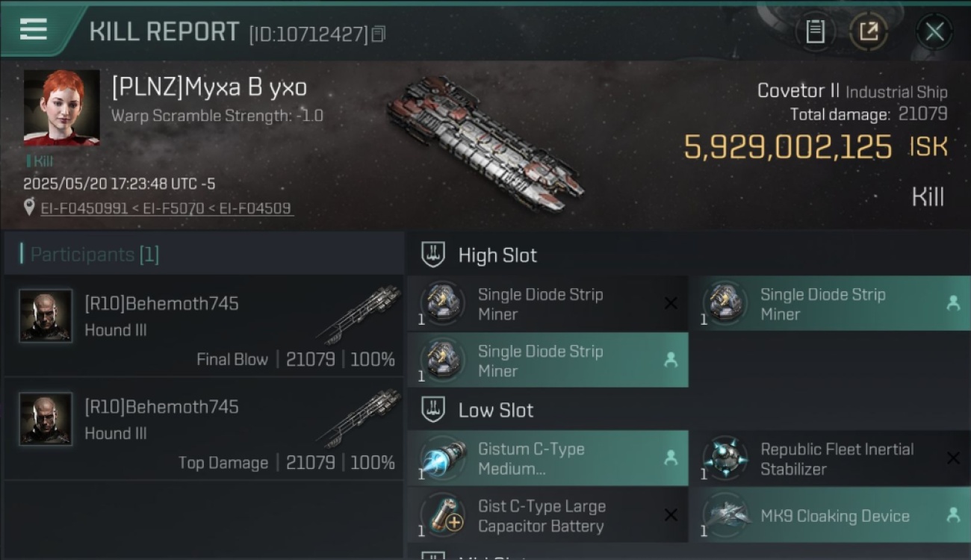The width and height of the screenshot is (971, 560).
Task: Open the EI-F0450991 location link
Action: (x=84, y=208)
